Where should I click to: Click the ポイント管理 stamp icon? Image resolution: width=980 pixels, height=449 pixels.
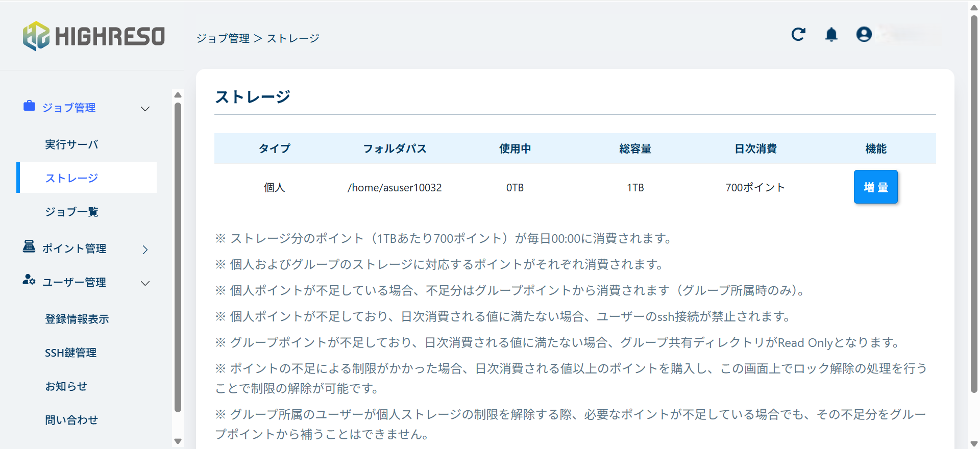(x=29, y=247)
